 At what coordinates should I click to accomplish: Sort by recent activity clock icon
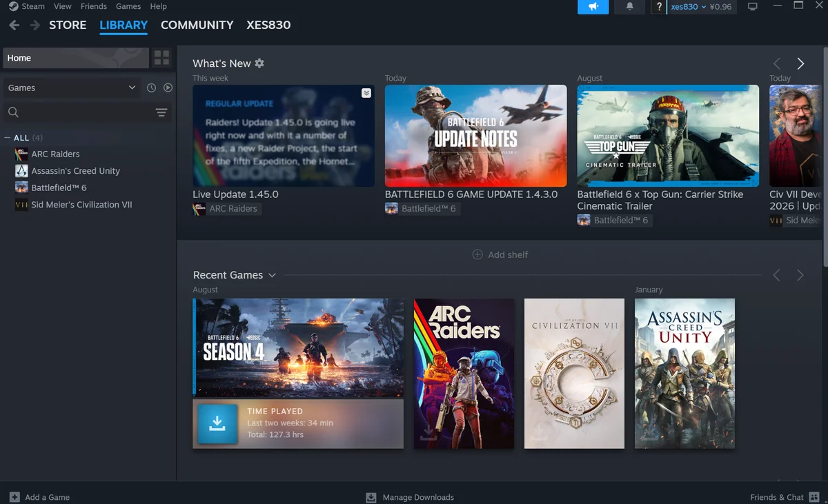(x=151, y=88)
